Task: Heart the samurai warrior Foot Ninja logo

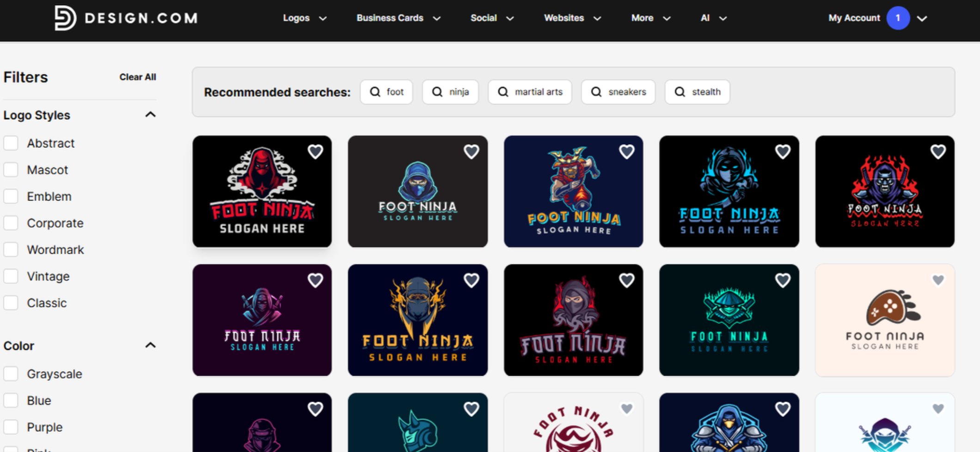Action: click(626, 152)
